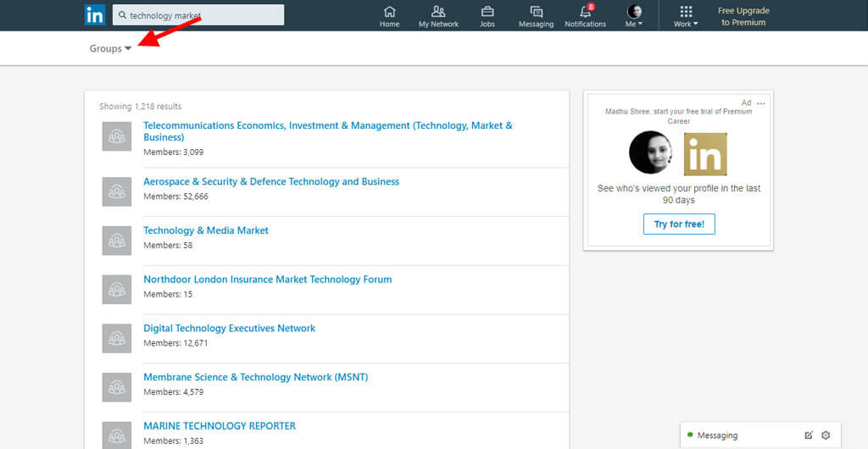Click group icon beside Digital Technology Executives Network
This screenshot has width=868, height=449.
[117, 338]
